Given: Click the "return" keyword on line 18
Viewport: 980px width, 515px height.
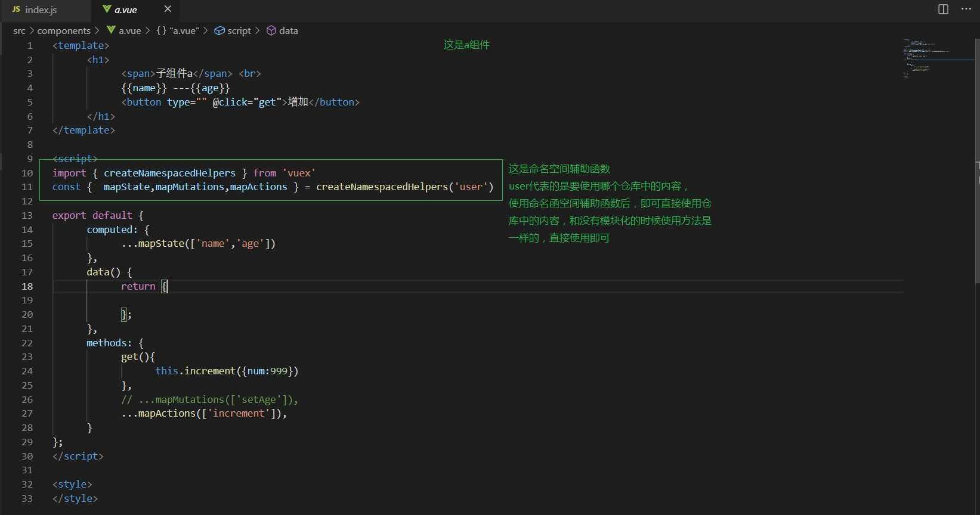Looking at the screenshot, I should pyautogui.click(x=138, y=286).
